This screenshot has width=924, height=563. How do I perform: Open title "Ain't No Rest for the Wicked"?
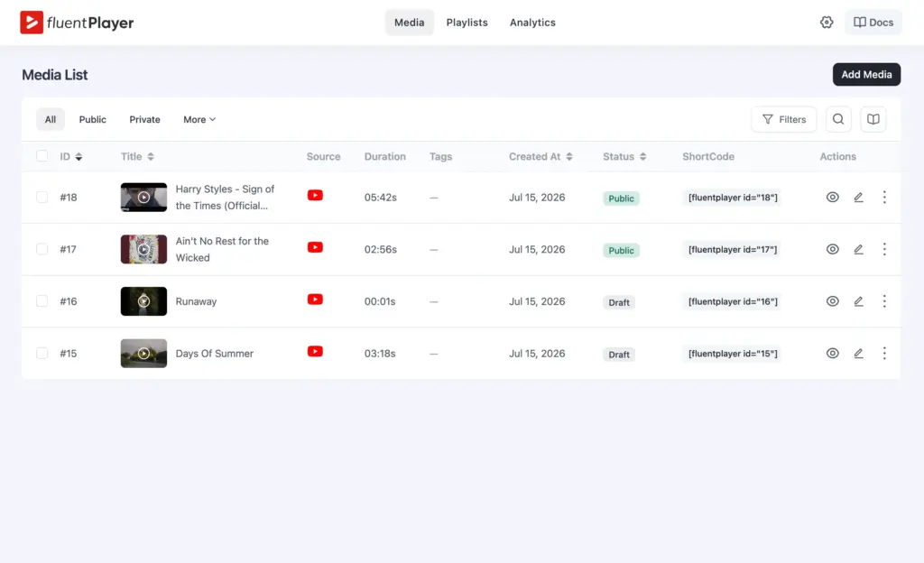[x=222, y=249]
